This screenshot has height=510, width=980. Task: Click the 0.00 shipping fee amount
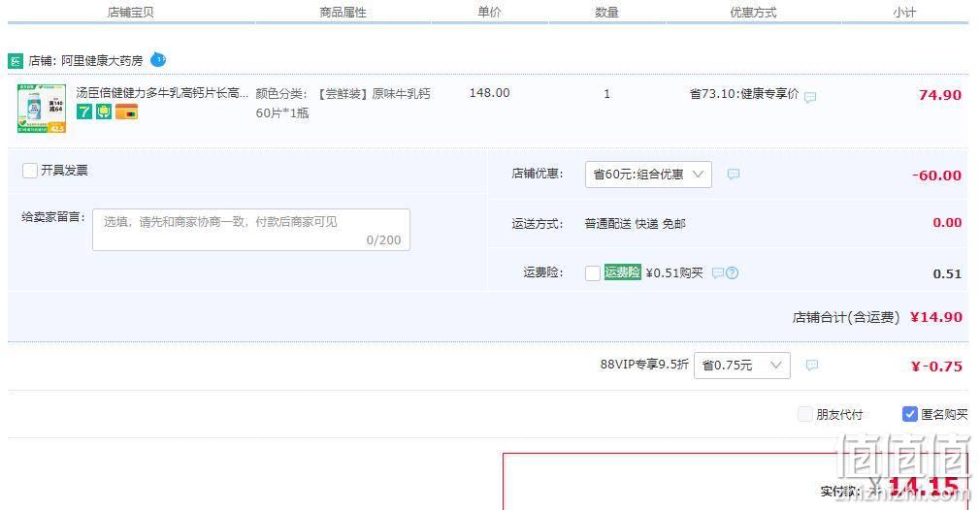[x=947, y=223]
